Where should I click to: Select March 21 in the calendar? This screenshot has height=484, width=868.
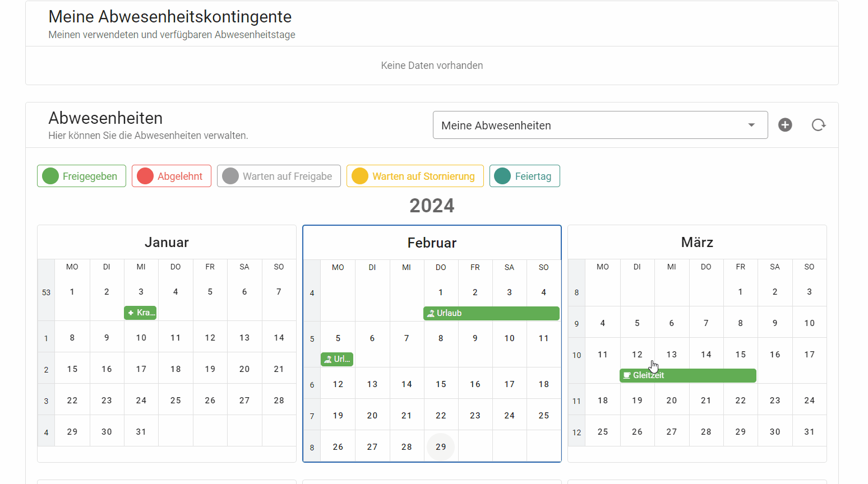706,401
